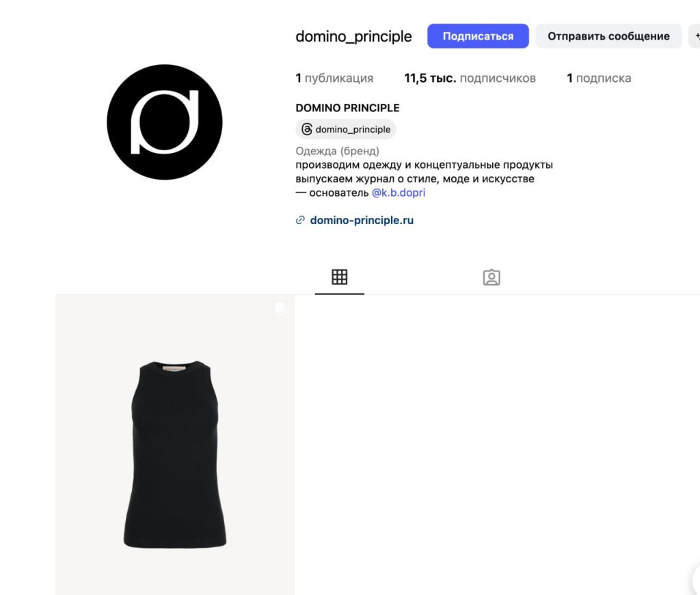The width and height of the screenshot is (700, 595).
Task: Click the partially visible suggest-users button
Action: pos(695,36)
